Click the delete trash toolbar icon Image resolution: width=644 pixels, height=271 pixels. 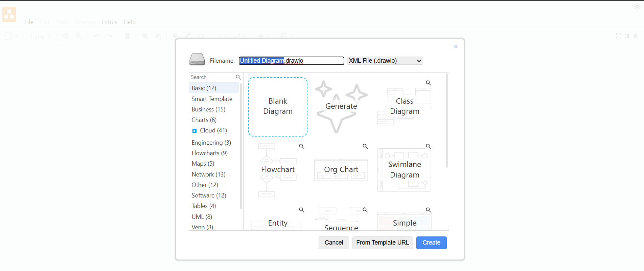click(x=127, y=36)
